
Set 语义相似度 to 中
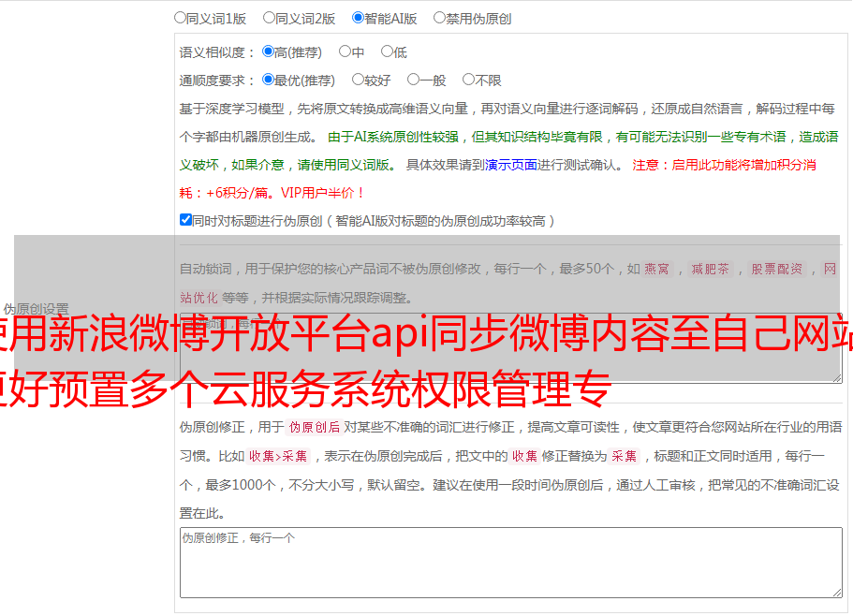click(345, 51)
